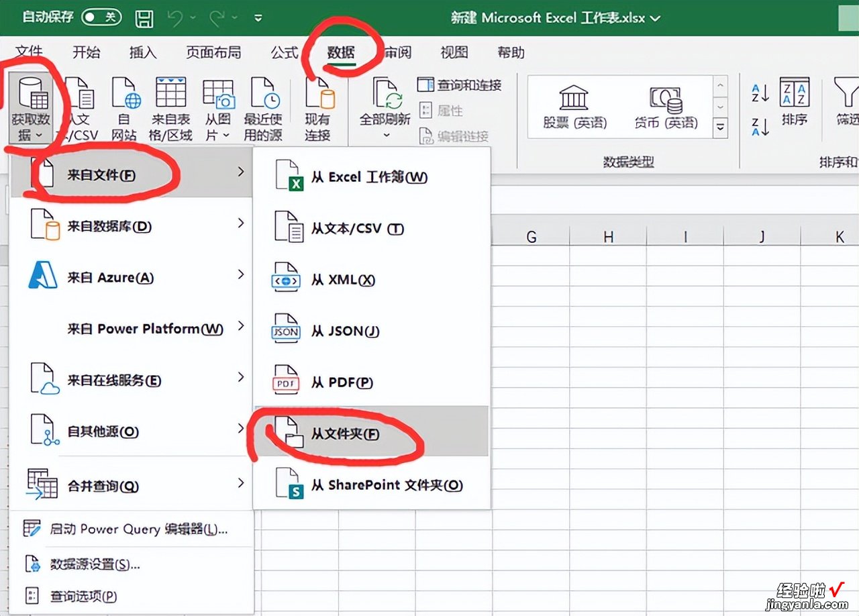This screenshot has height=616, width=859.
Task: Click the 筛选 funnel icon
Action: tap(846, 93)
